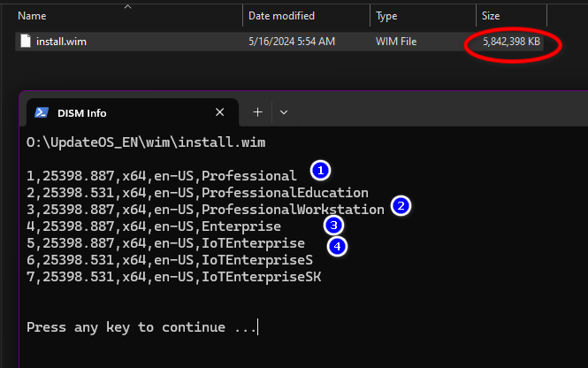The width and height of the screenshot is (588, 368).
Task: Close the DISM Info tab
Action: [220, 112]
